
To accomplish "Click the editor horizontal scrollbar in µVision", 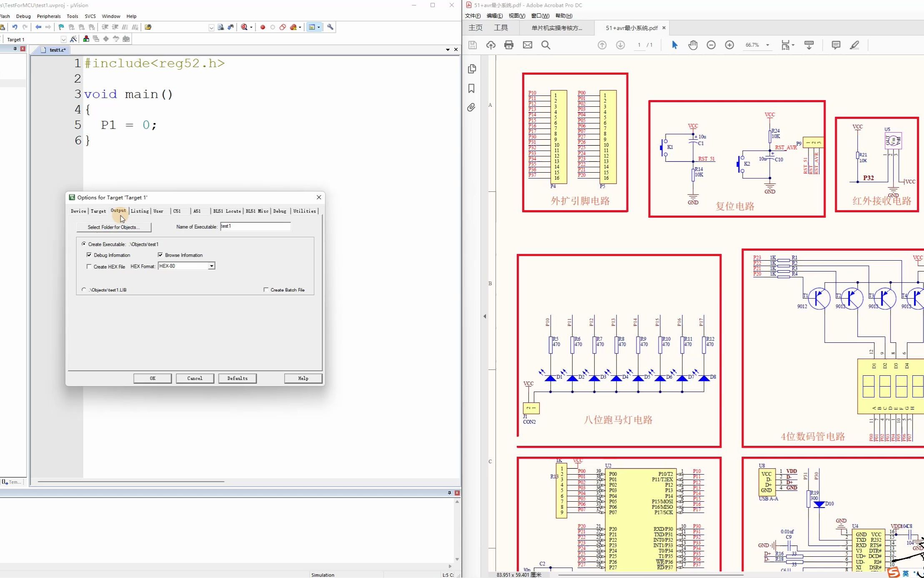I will click(x=131, y=482).
